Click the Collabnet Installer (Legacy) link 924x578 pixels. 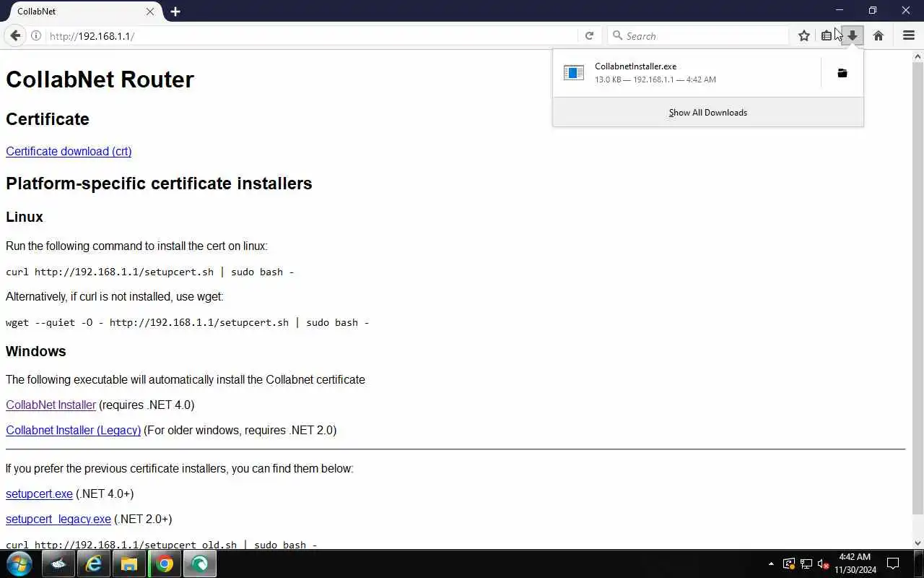coord(73,430)
